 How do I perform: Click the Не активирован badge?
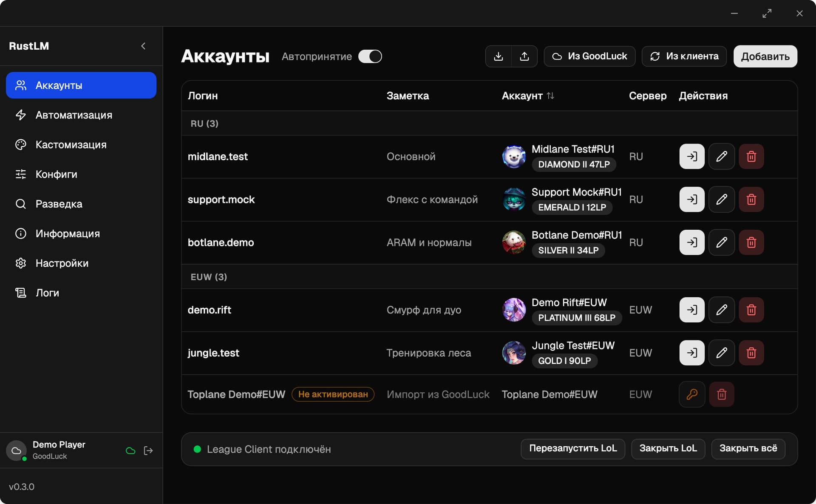333,394
